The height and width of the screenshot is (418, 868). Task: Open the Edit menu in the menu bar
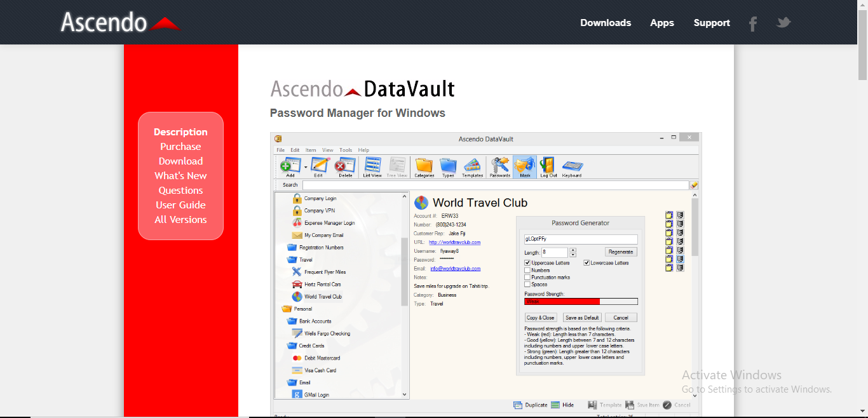295,150
